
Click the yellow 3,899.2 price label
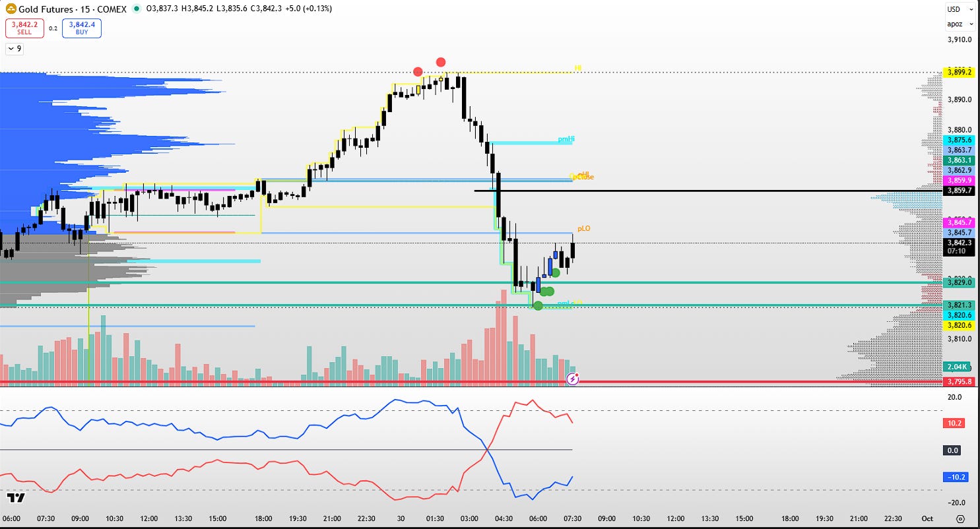[960, 72]
